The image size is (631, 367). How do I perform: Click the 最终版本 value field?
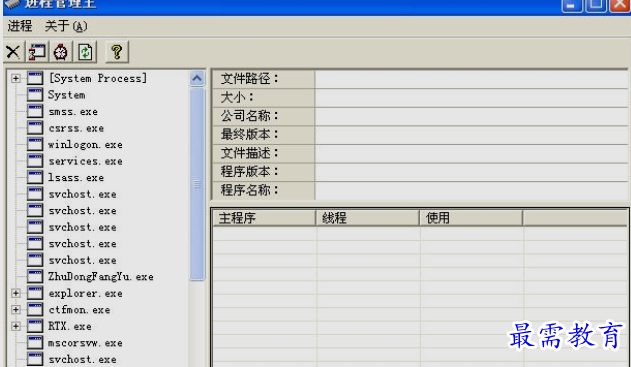471,134
